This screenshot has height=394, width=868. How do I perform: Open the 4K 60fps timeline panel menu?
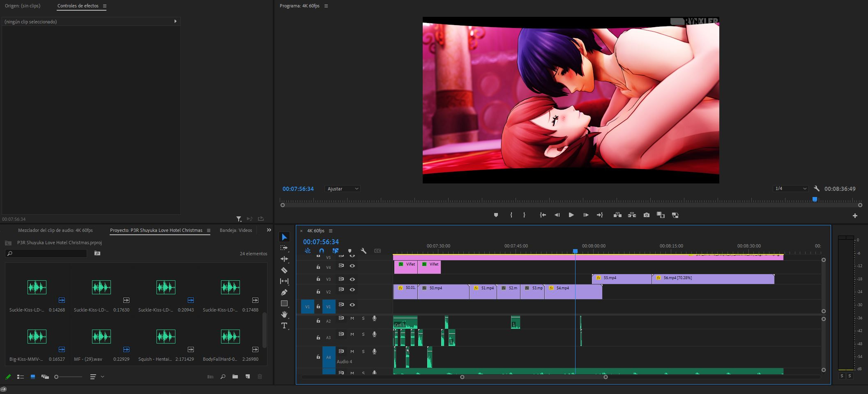331,231
